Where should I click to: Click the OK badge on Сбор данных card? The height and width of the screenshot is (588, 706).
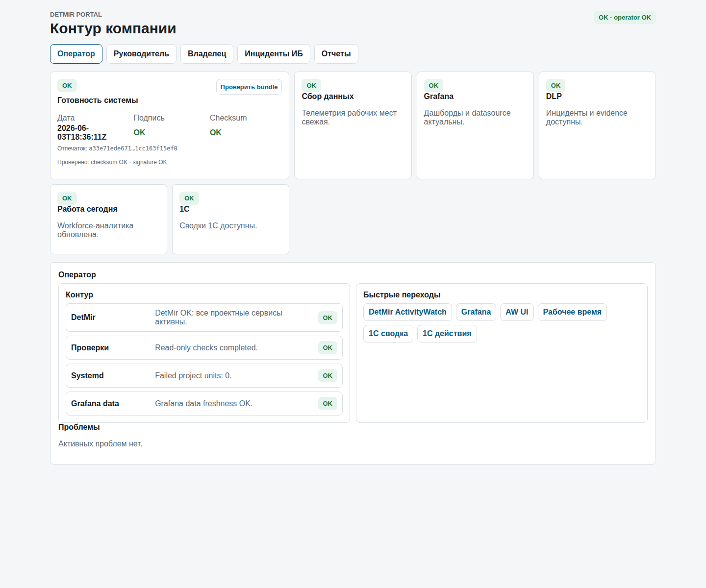coord(311,86)
